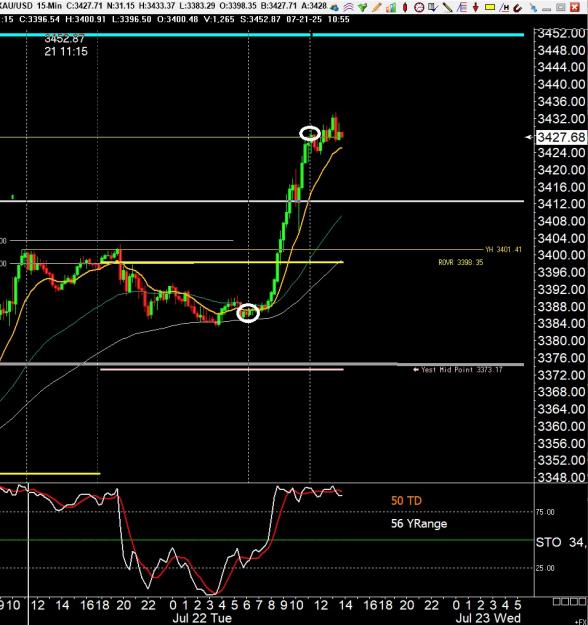Open the colored bar chart icon
The image size is (588, 625).
(391, 8)
